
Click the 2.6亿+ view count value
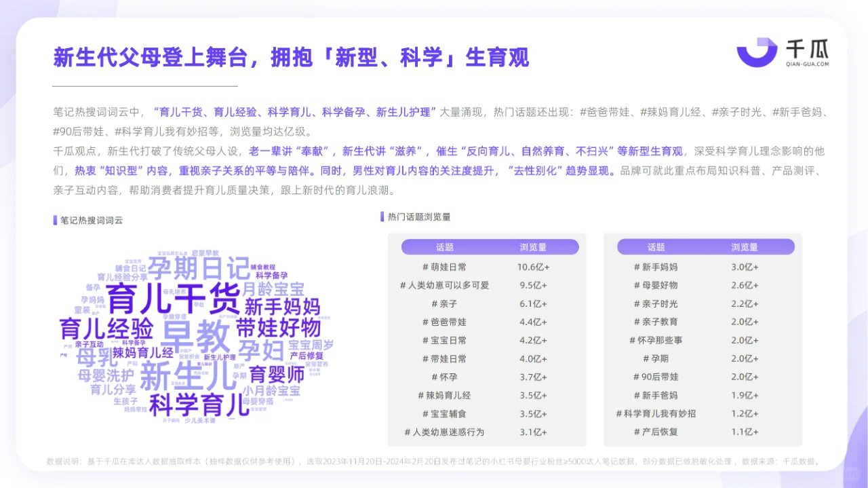coord(745,285)
